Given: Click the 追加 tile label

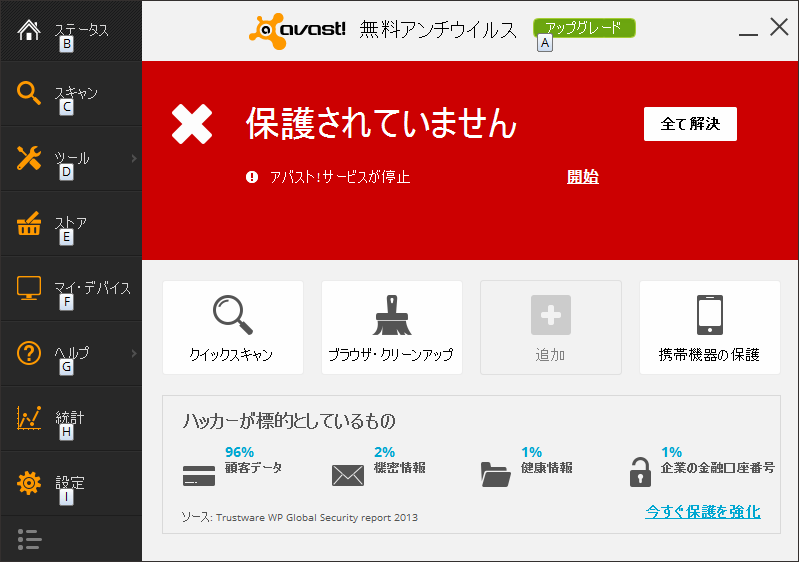Looking at the screenshot, I should click(550, 355).
